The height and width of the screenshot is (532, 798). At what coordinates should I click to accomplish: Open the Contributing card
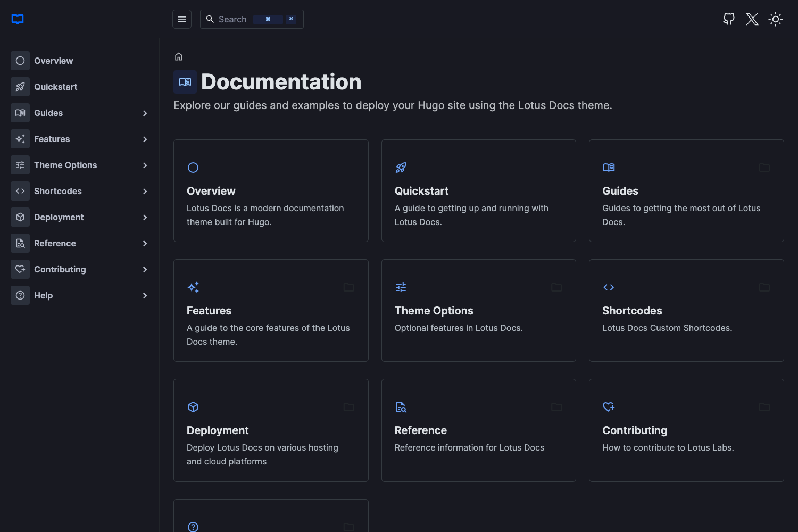tap(686, 430)
